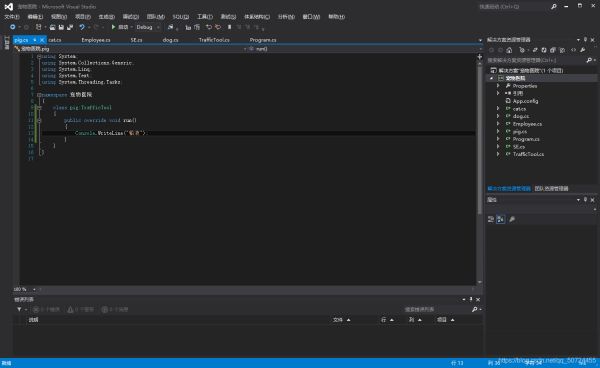Toggle the errors filter in Error List
Screen dimensions: 600x368
[46, 309]
